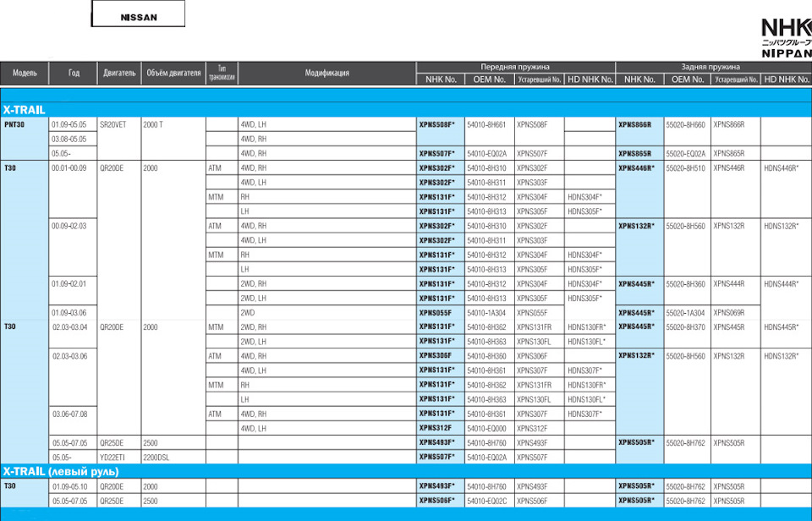
Task: Click OEM number 54010-EQ000
Action: pos(486,429)
